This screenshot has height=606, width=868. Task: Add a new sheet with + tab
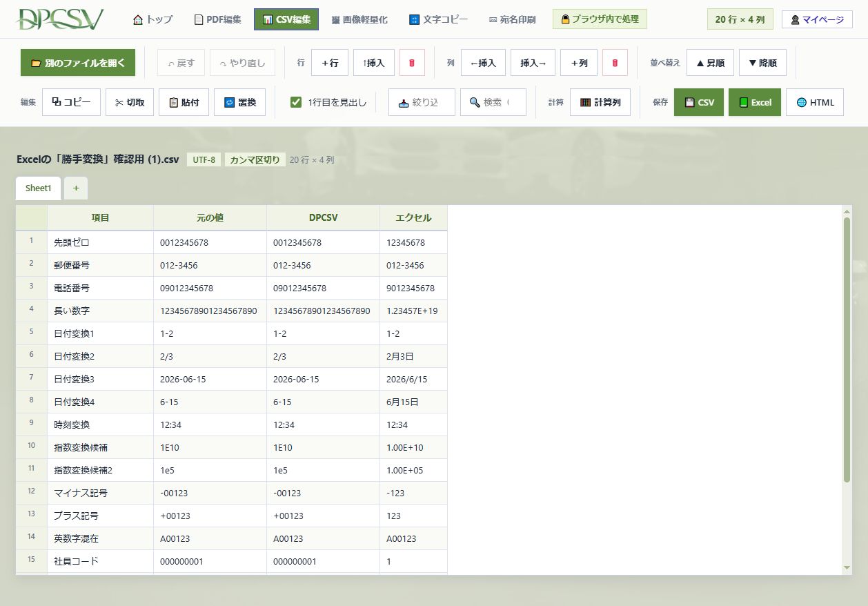(x=76, y=188)
